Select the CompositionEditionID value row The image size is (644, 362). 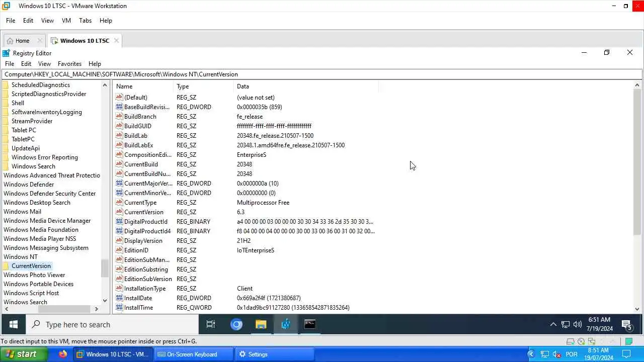[x=246, y=154]
